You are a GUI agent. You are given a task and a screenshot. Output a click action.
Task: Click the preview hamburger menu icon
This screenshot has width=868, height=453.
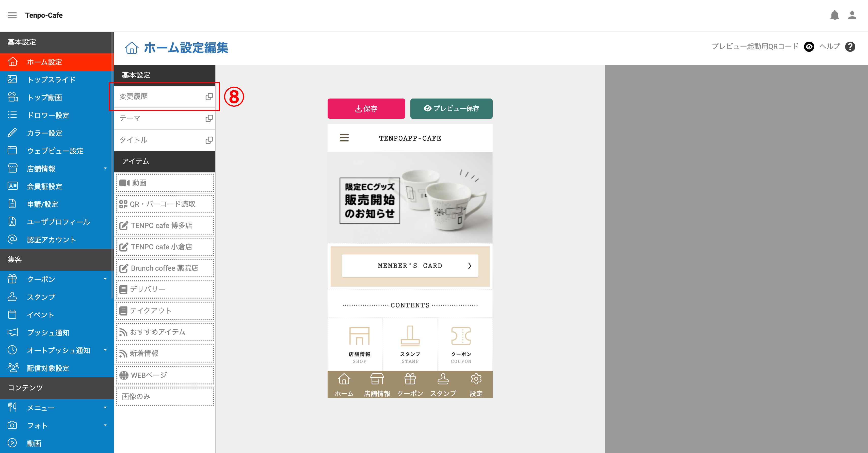pyautogui.click(x=344, y=138)
